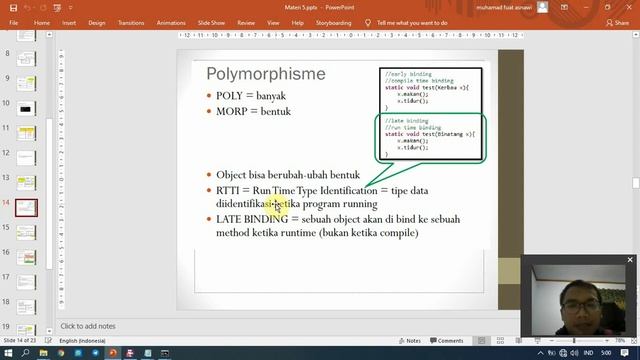Click the late binding code callout
Screen dimensions: 640x360
(x=430, y=138)
